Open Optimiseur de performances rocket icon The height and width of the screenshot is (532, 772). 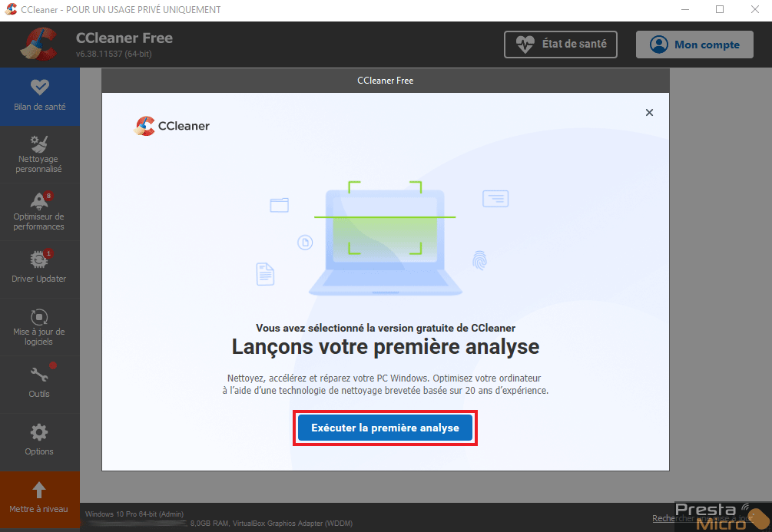39,201
